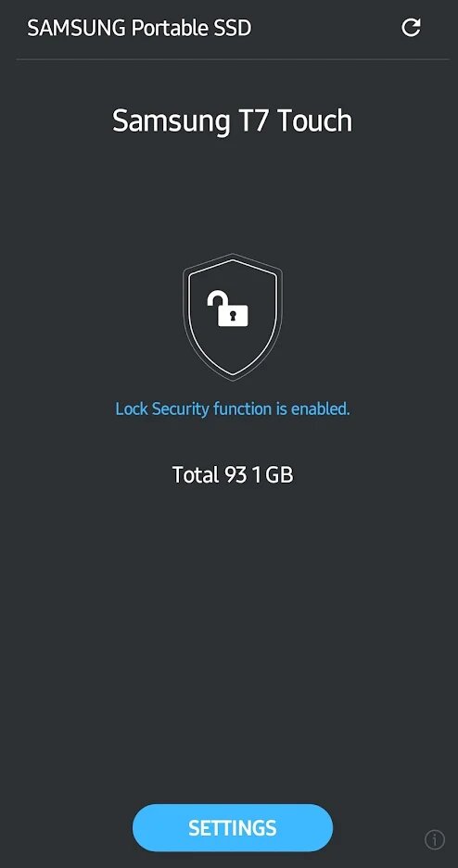Tap the unlocked padlock icon

[228, 308]
